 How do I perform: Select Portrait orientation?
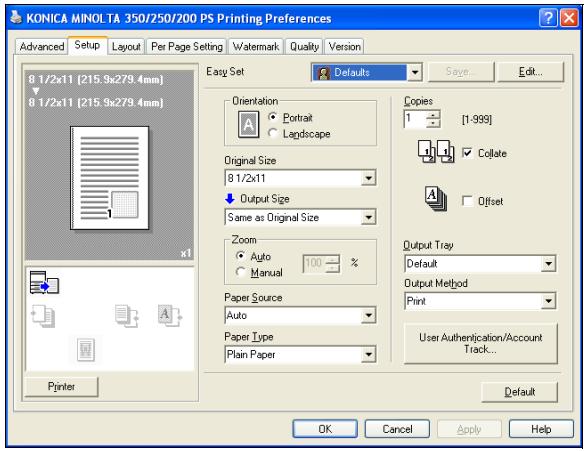273,117
